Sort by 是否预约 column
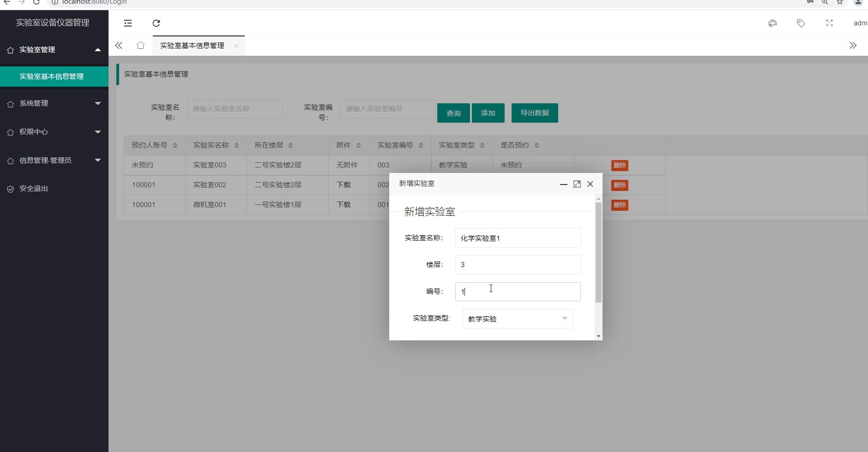868x452 pixels. click(x=536, y=145)
